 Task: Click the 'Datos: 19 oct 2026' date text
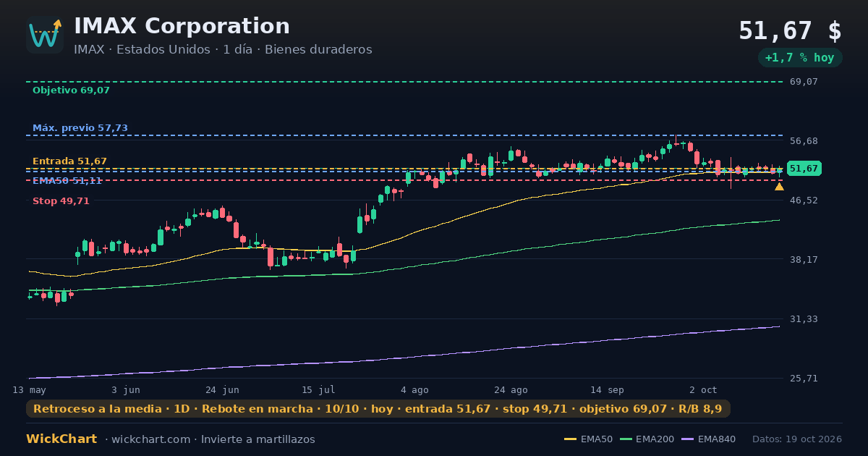pos(797,439)
